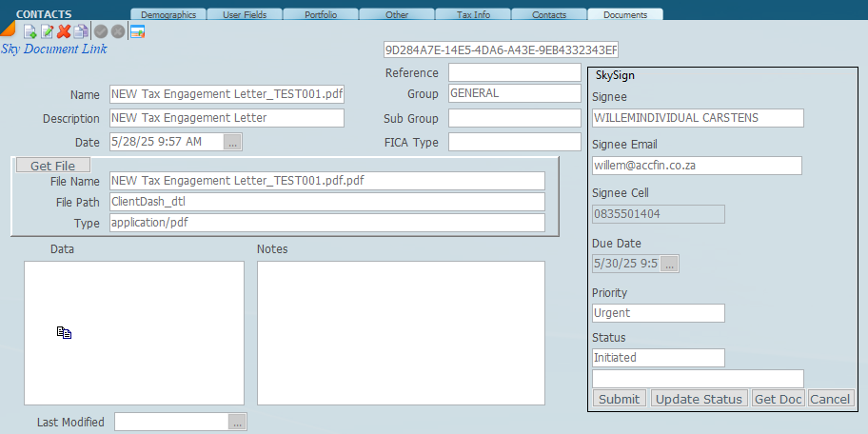Click the Get Doc button

coord(778,399)
